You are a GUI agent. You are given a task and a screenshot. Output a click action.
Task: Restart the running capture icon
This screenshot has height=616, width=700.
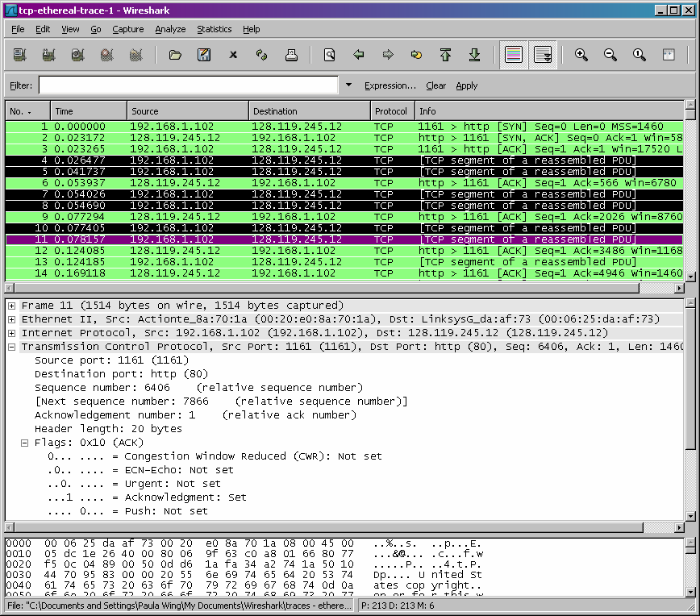[135, 55]
